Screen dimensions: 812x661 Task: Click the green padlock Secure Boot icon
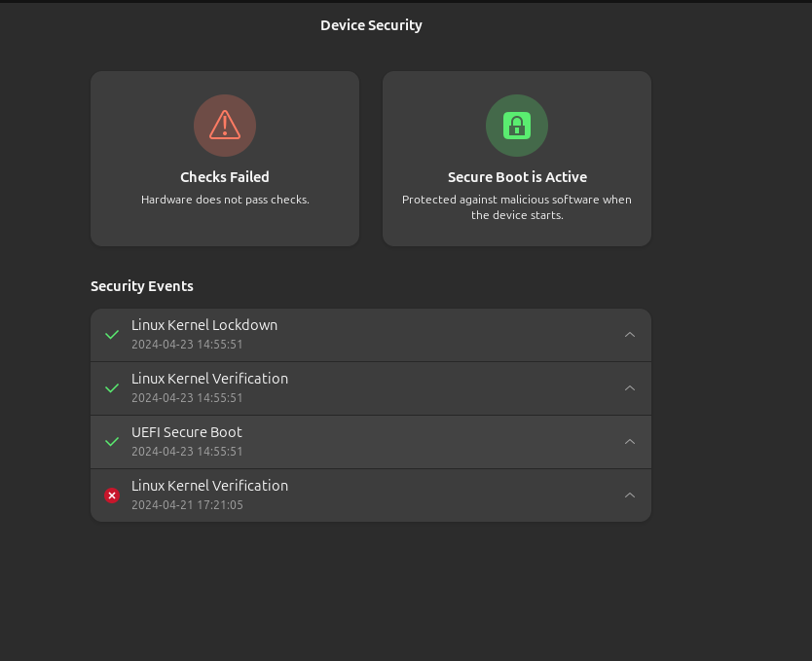[517, 126]
